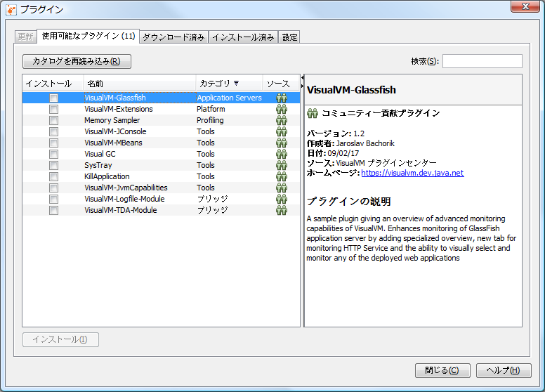The width and height of the screenshot is (545, 392).
Task: Sort by インストール column header
Action: click(53, 84)
